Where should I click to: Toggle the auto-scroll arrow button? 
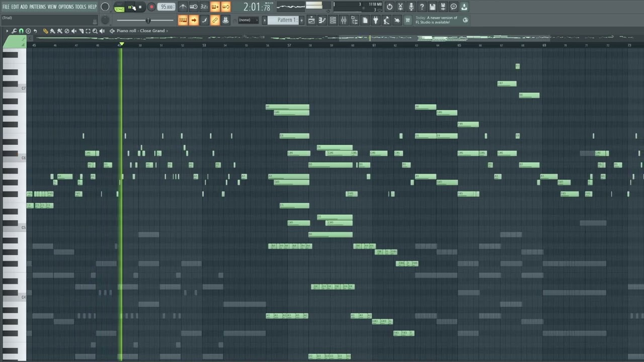tap(193, 20)
